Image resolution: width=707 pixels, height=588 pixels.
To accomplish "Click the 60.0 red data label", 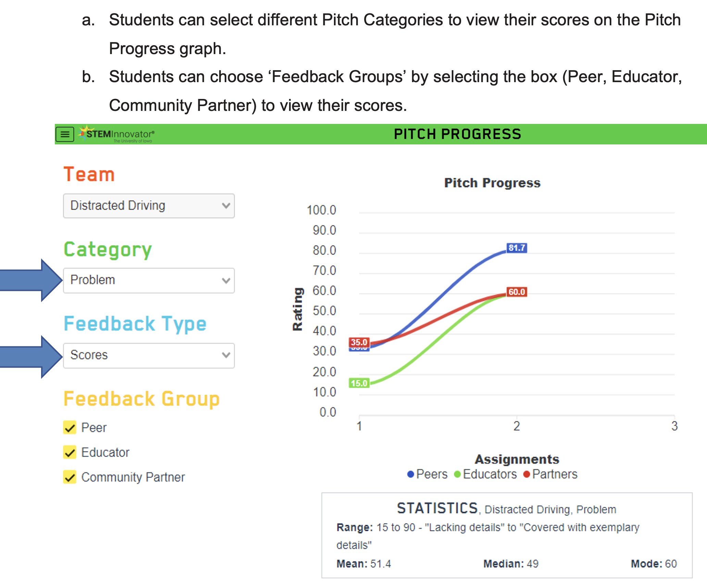I will point(517,292).
